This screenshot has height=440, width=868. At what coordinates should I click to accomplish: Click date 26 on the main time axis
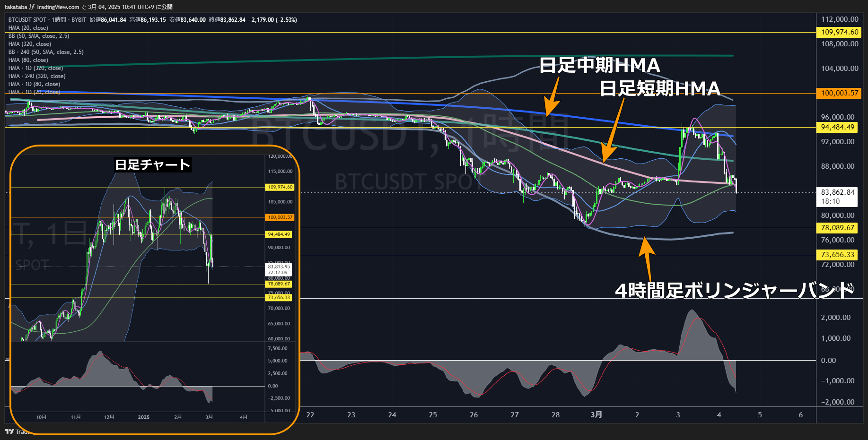pos(474,415)
